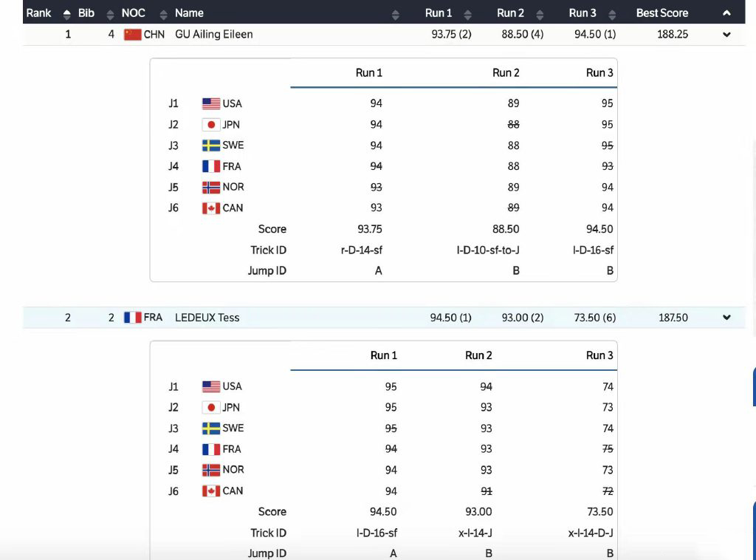Click Norway flag for J5 in LEDEUX's table

(x=211, y=470)
